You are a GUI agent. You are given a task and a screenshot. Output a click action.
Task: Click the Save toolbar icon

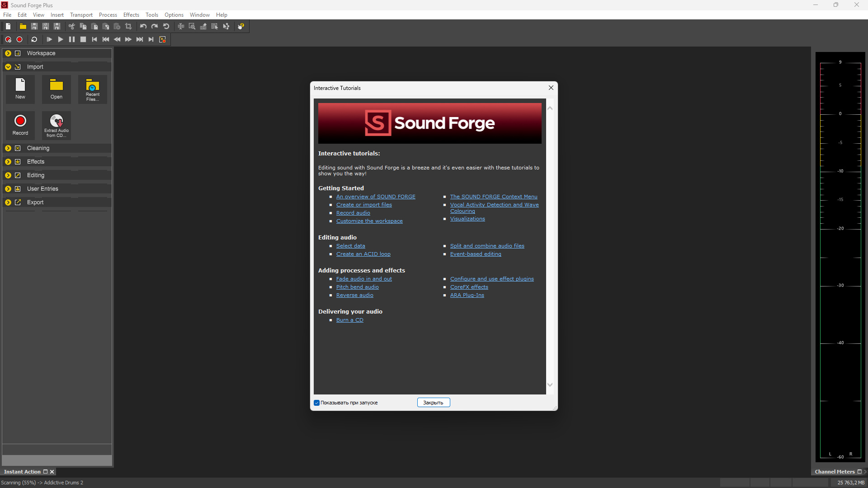pos(34,26)
